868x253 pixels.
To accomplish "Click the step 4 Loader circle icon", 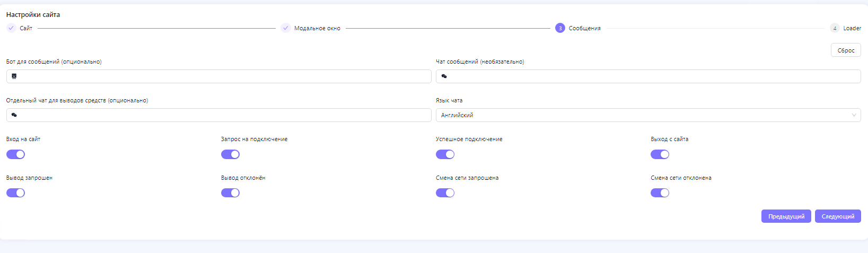I will (x=835, y=28).
